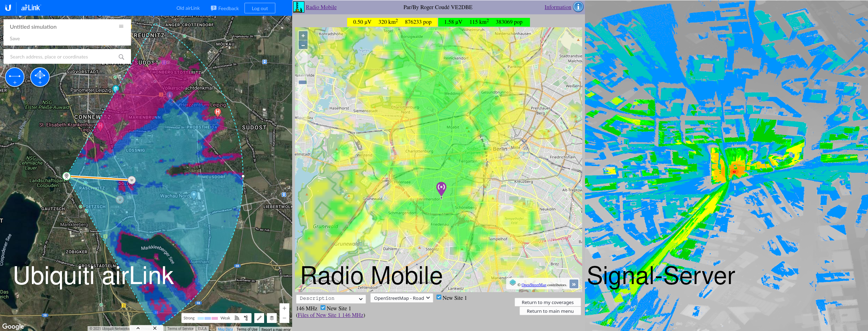868x331 pixels.
Task: Click the Radio Mobile Information icon
Action: coord(578,7)
